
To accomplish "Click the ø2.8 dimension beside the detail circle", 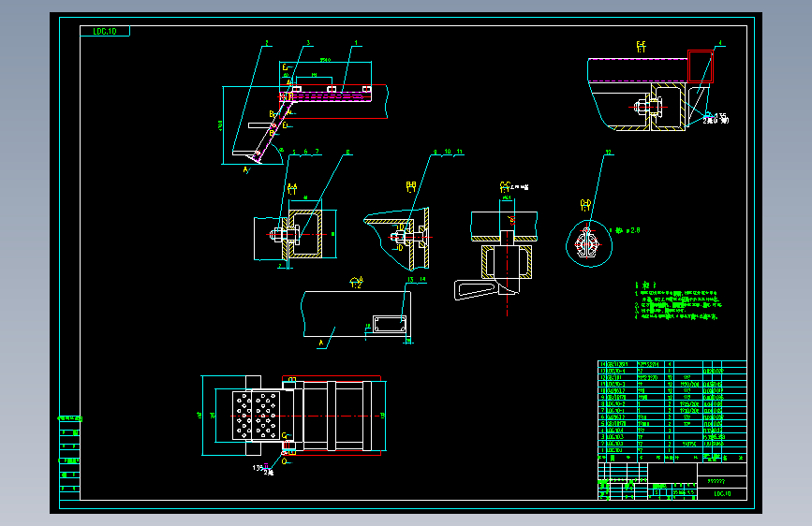I will (x=634, y=230).
